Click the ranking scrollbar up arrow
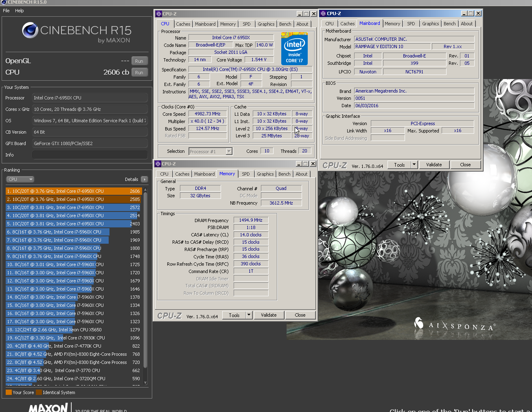 [145, 190]
